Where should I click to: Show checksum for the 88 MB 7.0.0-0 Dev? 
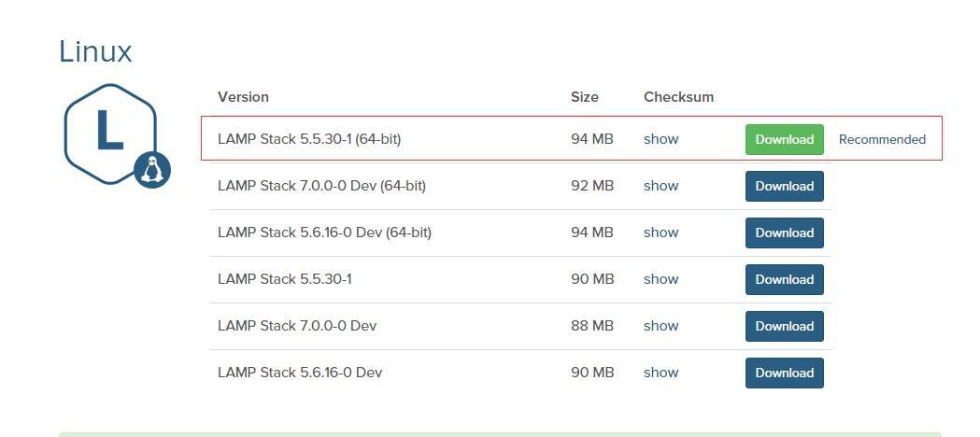click(660, 326)
